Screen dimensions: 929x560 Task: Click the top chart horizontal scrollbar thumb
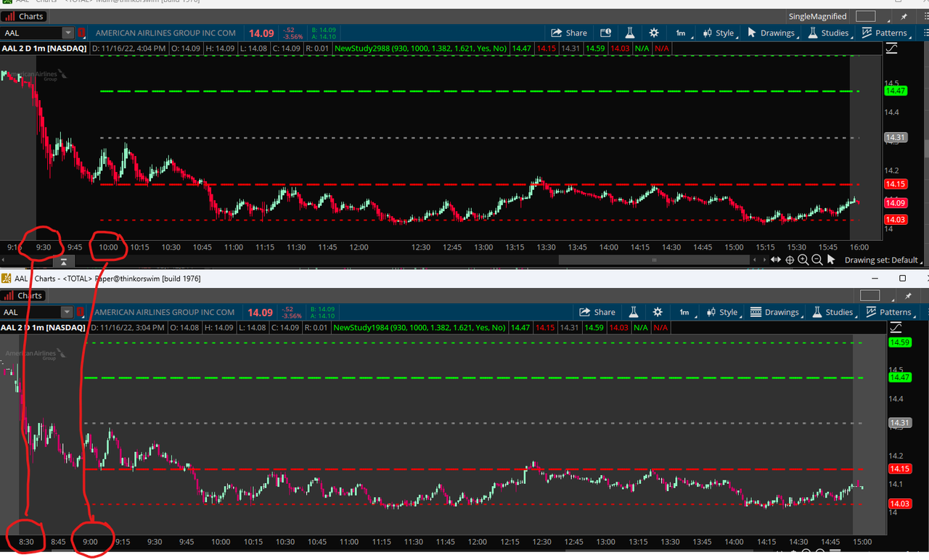[x=653, y=260]
